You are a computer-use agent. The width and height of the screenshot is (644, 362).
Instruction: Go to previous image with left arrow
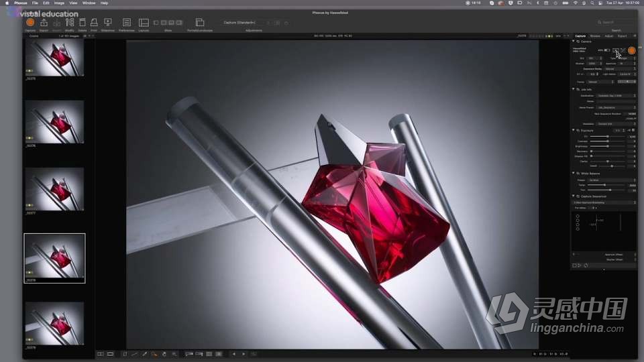click(x=234, y=354)
